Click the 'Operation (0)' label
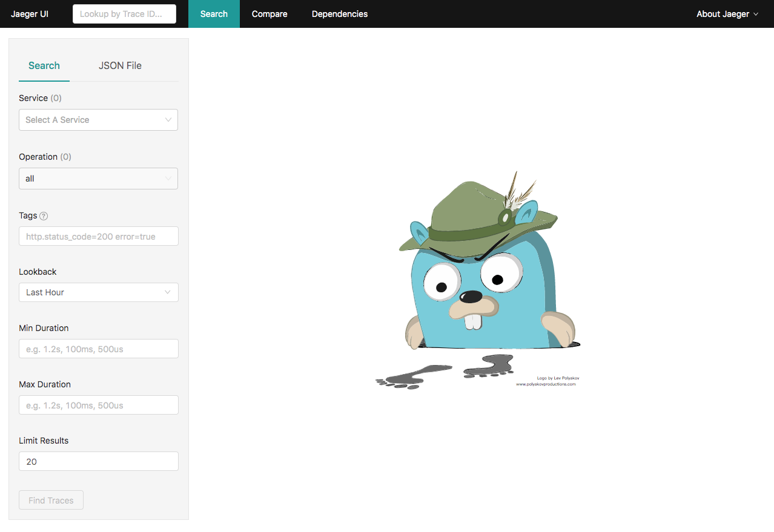The width and height of the screenshot is (774, 532). tap(45, 157)
